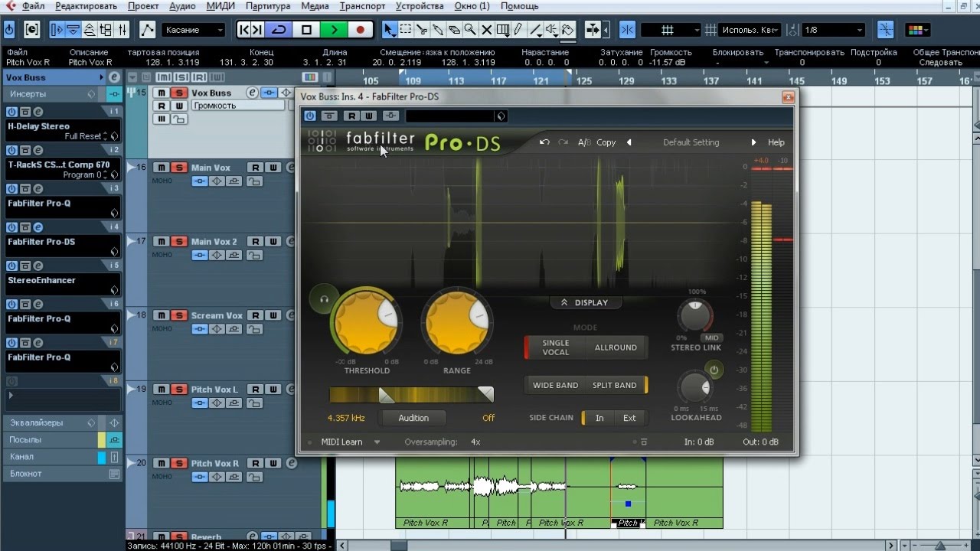Click the snap to zero crossing icon
The image size is (980, 551).
[x=886, y=30]
